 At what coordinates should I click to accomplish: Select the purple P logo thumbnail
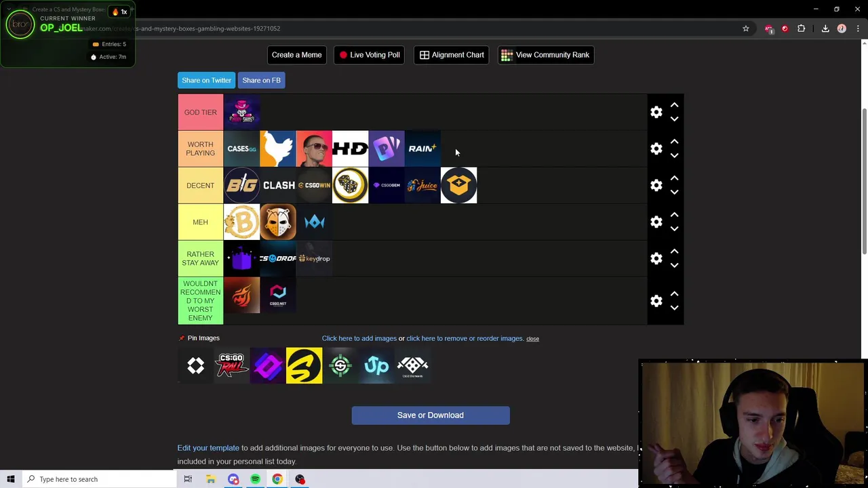[387, 148]
